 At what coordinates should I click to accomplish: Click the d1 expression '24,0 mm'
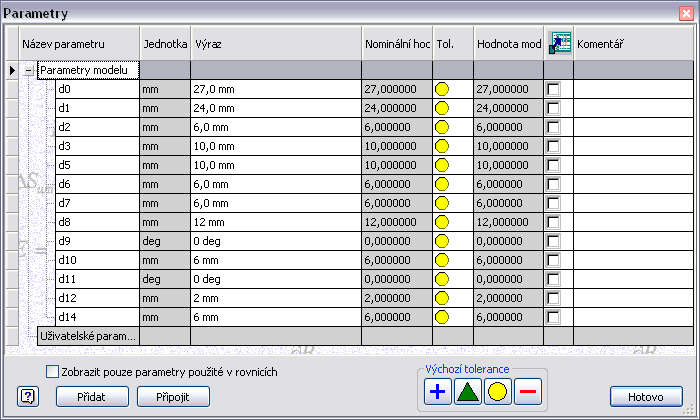276,108
